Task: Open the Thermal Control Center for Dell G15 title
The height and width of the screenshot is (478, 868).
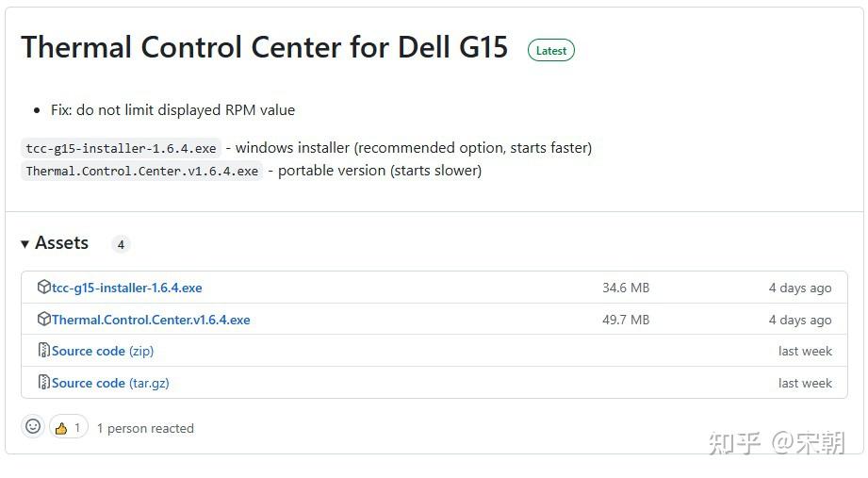Action: (x=264, y=48)
